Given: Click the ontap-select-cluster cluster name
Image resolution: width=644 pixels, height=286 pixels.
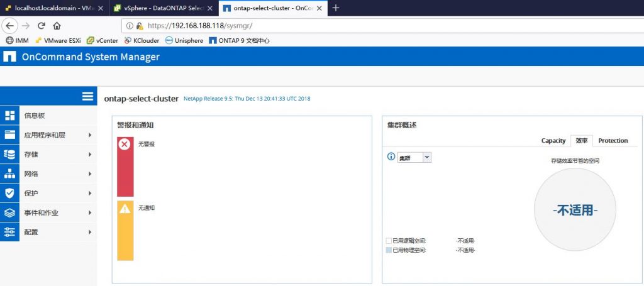Looking at the screenshot, I should coord(142,99).
